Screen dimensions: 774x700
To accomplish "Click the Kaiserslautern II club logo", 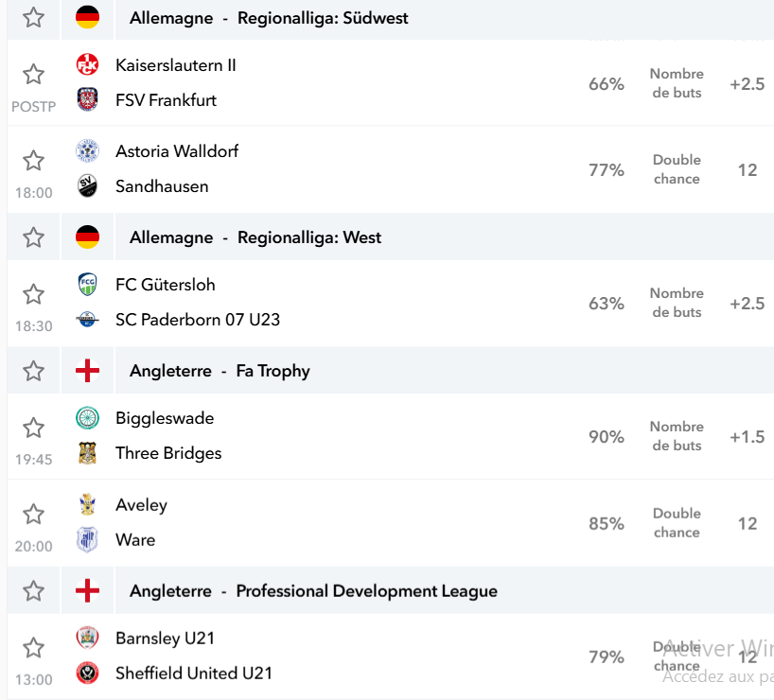I will (x=87, y=64).
